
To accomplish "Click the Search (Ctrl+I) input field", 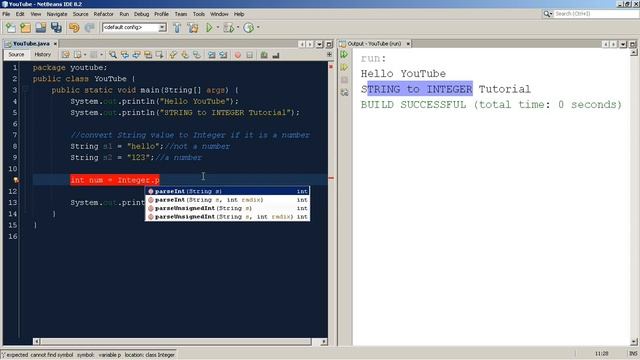I will [596, 14].
